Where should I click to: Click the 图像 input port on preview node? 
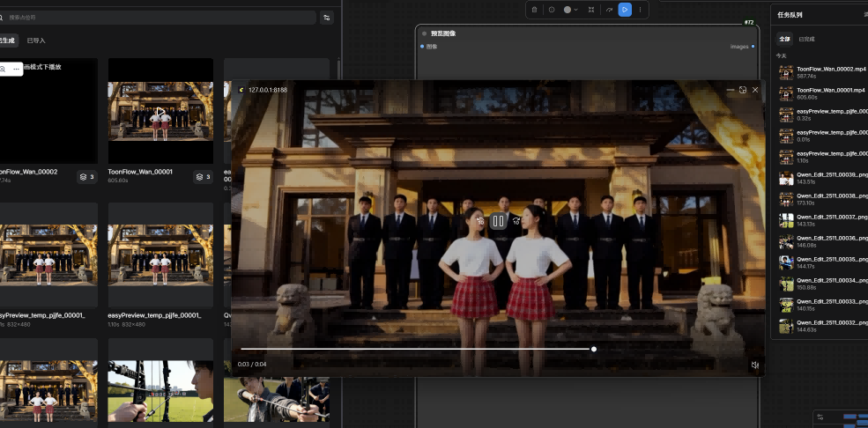[422, 47]
